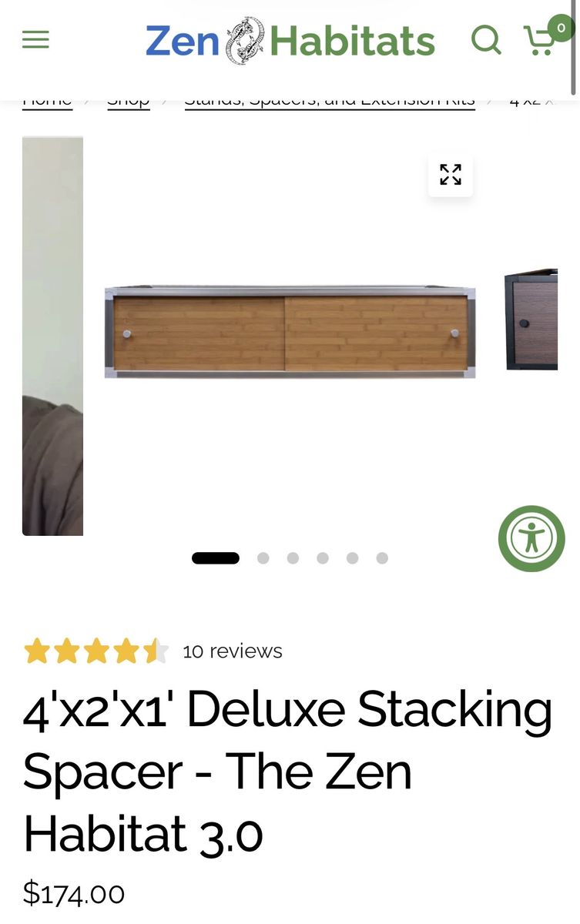Show the next dark spacer image
Image resolution: width=580 pixels, height=924 pixels.
531,320
